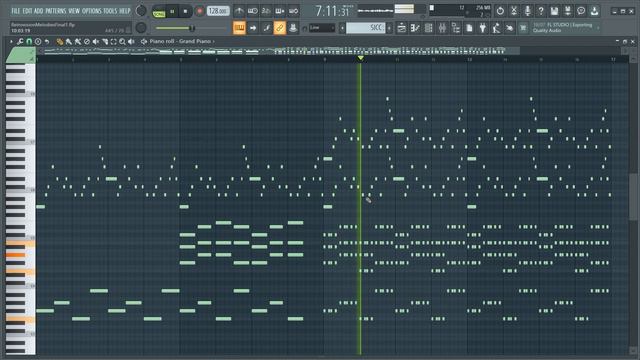
Task: Click the render audio export icon
Action: (568, 11)
